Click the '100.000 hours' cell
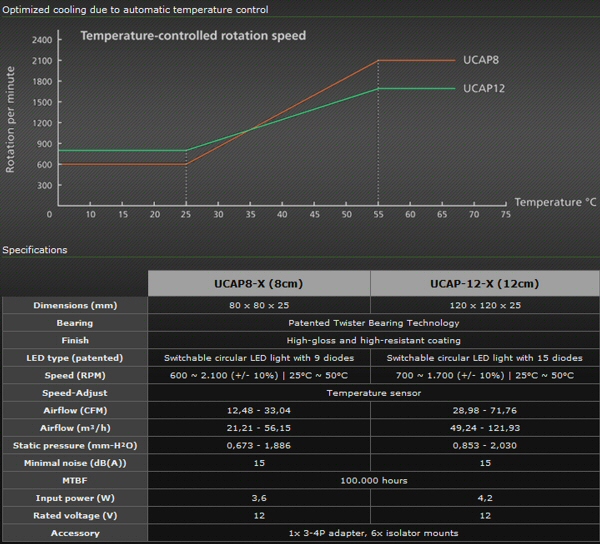 pos(373,480)
